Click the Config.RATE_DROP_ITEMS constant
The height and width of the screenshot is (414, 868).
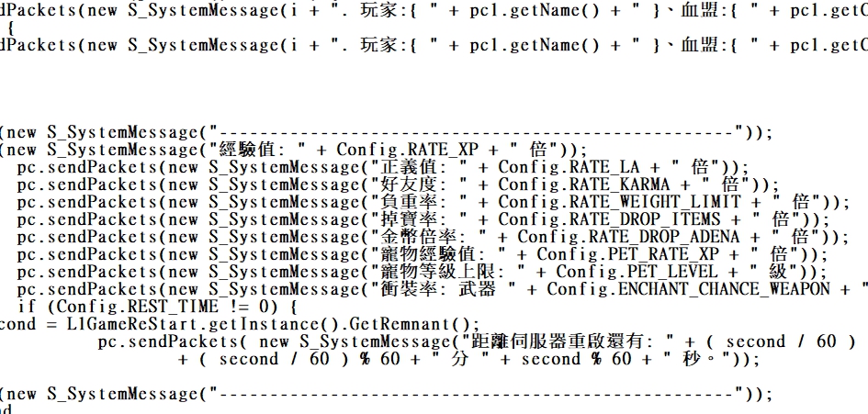click(x=610, y=219)
